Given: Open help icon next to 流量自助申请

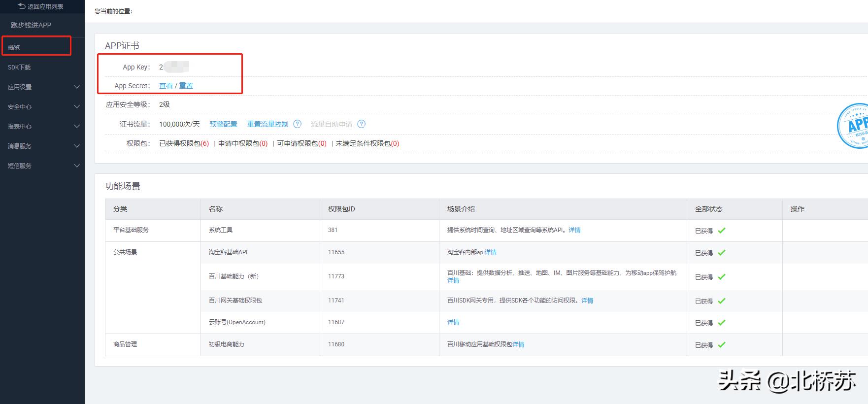Looking at the screenshot, I should (362, 124).
